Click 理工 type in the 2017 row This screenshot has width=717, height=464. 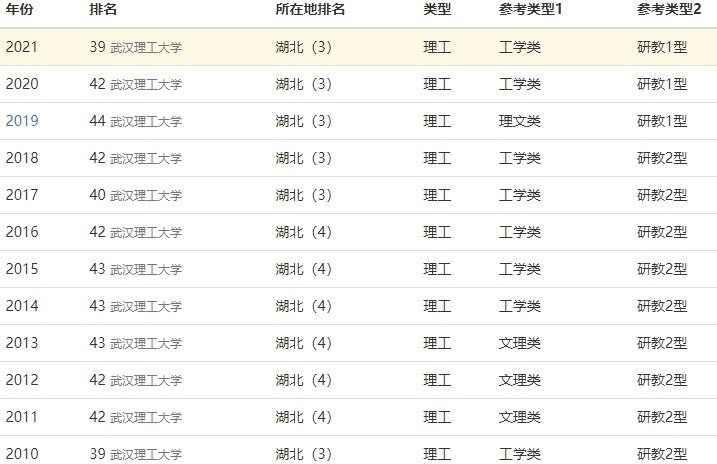(437, 195)
